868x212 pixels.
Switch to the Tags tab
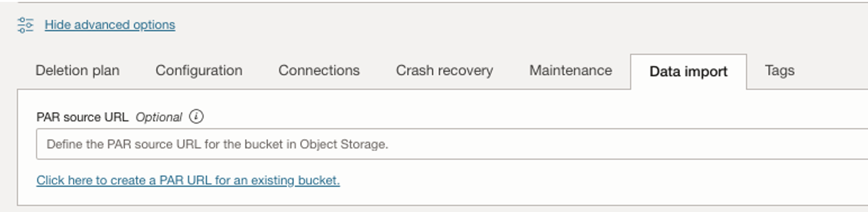coord(779,71)
